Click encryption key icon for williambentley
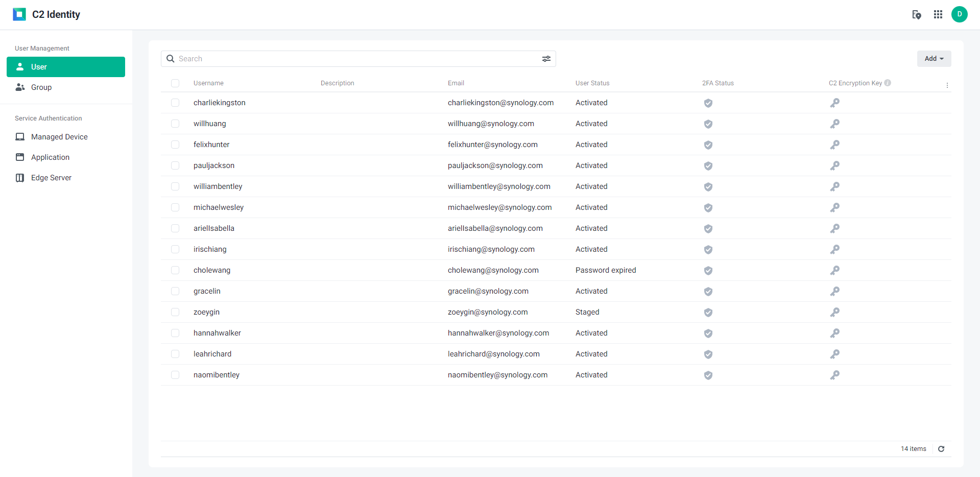The image size is (980, 477). click(x=835, y=187)
